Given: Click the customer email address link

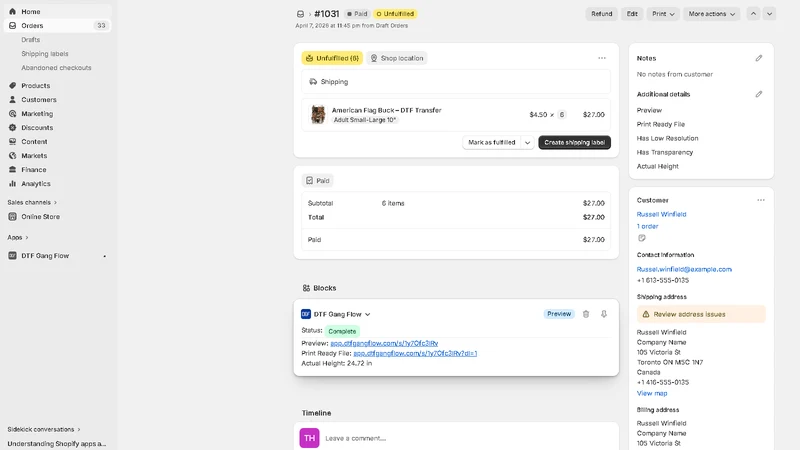Looking at the screenshot, I should pyautogui.click(x=684, y=269).
